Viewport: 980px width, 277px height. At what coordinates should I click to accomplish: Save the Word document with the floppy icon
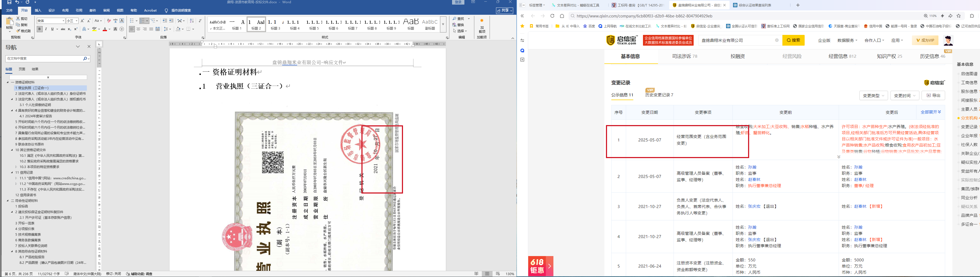click(x=9, y=2)
